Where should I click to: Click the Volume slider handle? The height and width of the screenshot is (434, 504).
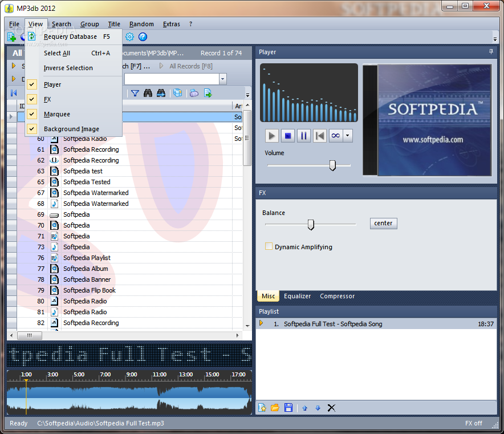tap(333, 165)
